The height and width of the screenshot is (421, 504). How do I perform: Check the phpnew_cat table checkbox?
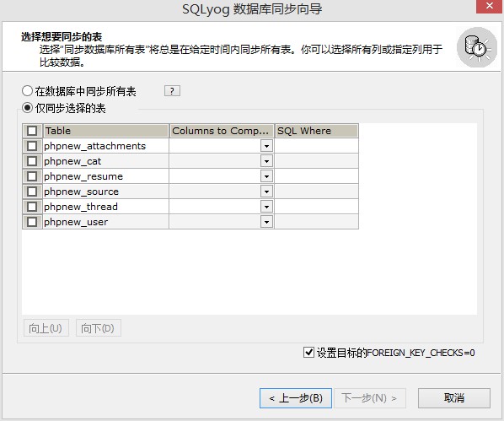tap(32, 161)
